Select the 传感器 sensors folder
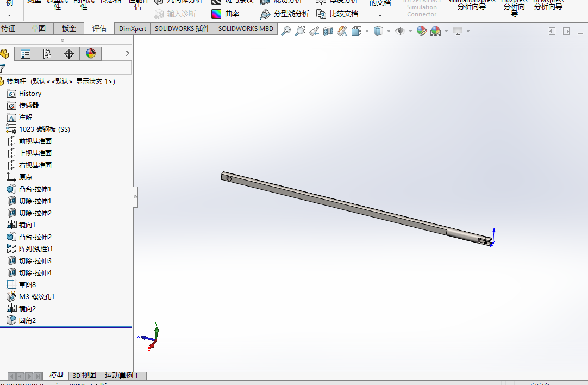 click(x=23, y=105)
